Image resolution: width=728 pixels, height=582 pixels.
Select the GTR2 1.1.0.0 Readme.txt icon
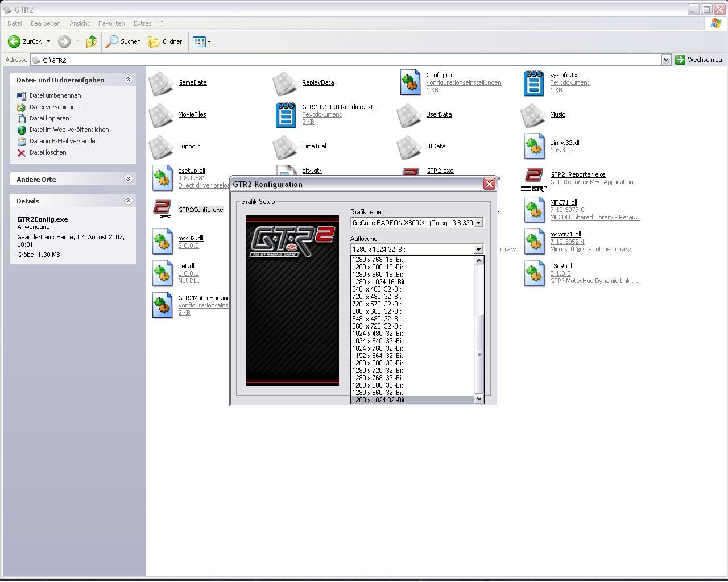click(x=286, y=115)
